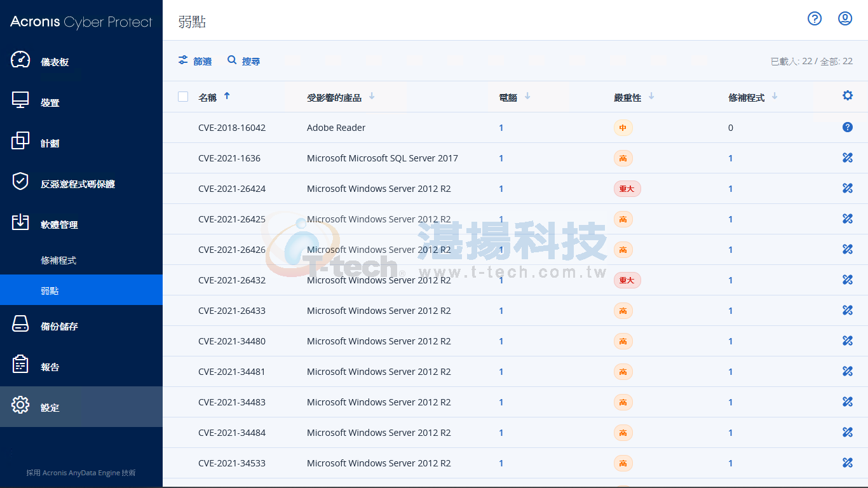Open 反惡意程式碼保護 in the sidebar
The width and height of the screenshot is (868, 488).
[x=81, y=183]
